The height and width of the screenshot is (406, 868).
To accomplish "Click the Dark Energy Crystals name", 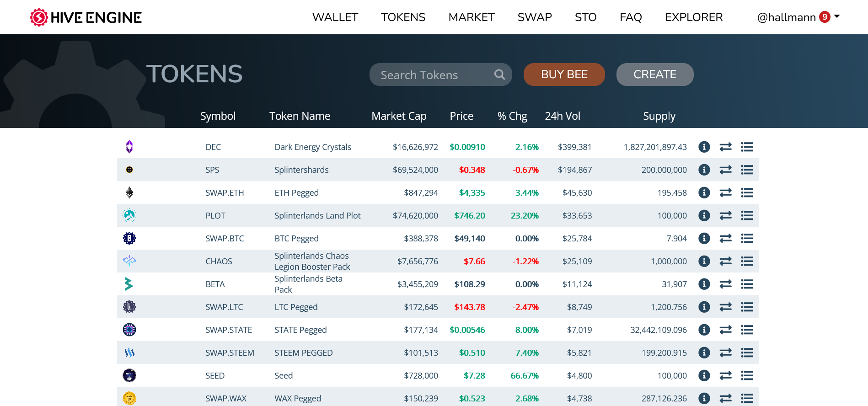I will pyautogui.click(x=313, y=147).
